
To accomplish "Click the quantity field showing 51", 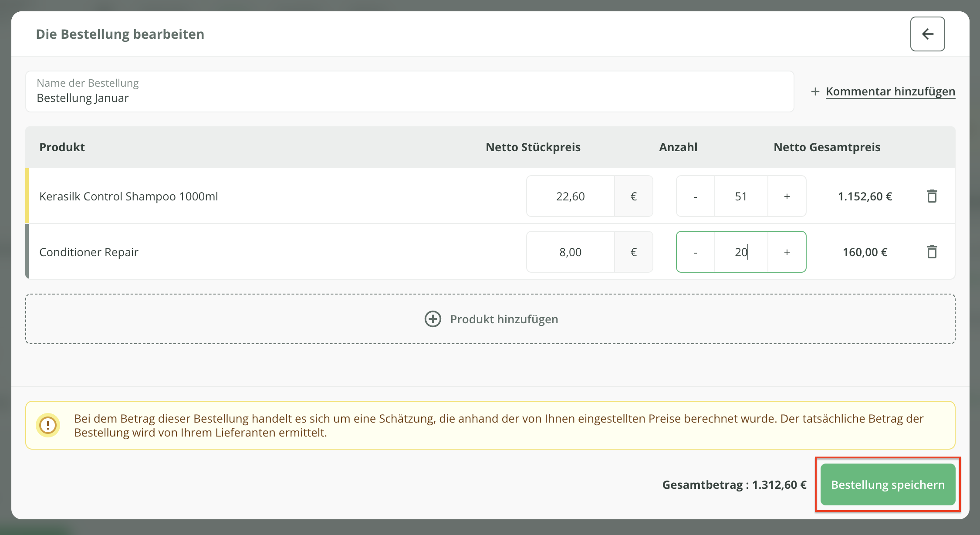I will coord(740,196).
